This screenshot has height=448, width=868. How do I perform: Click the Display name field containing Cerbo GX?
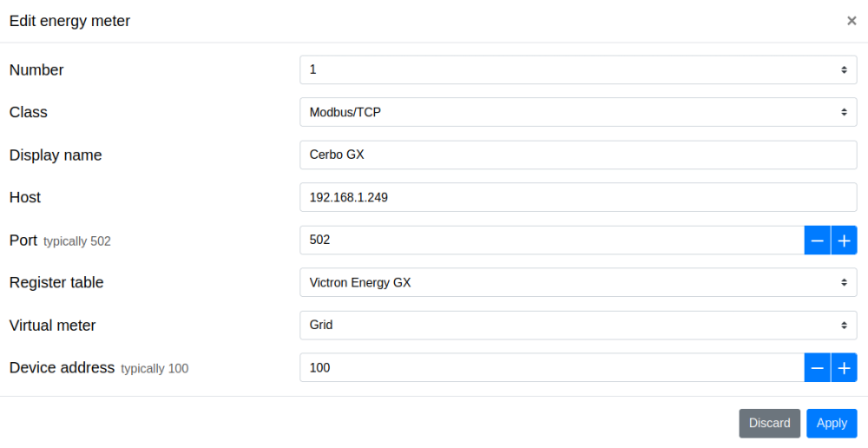coord(578,155)
